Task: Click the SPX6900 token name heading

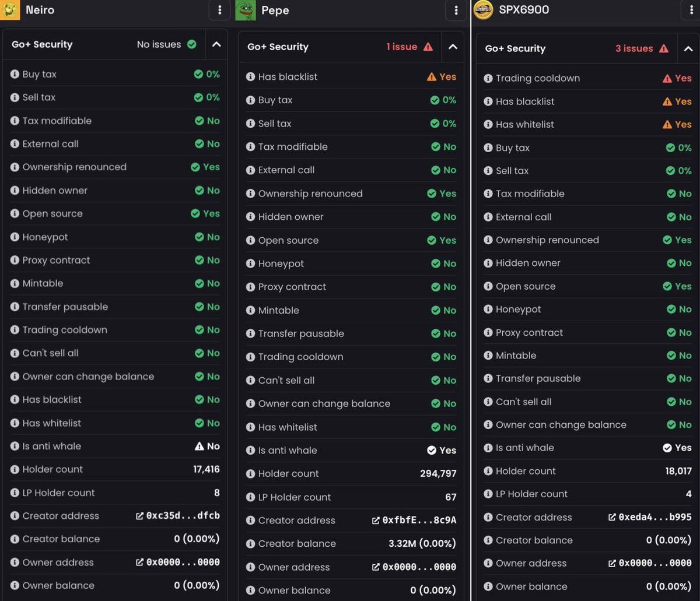Action: (524, 10)
